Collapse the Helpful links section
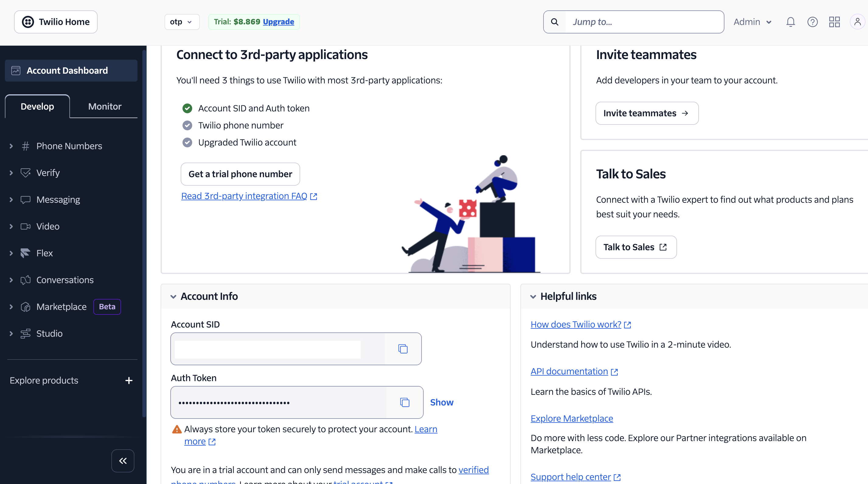 coord(533,296)
